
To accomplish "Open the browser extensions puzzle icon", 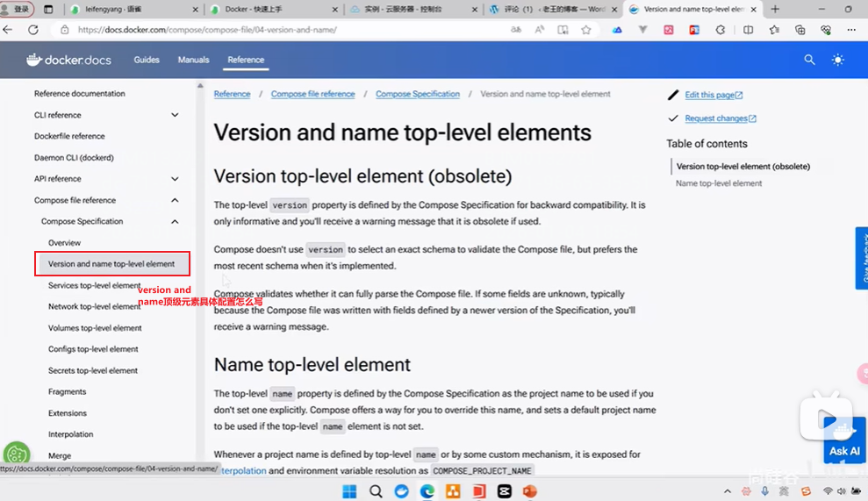I will tap(721, 30).
